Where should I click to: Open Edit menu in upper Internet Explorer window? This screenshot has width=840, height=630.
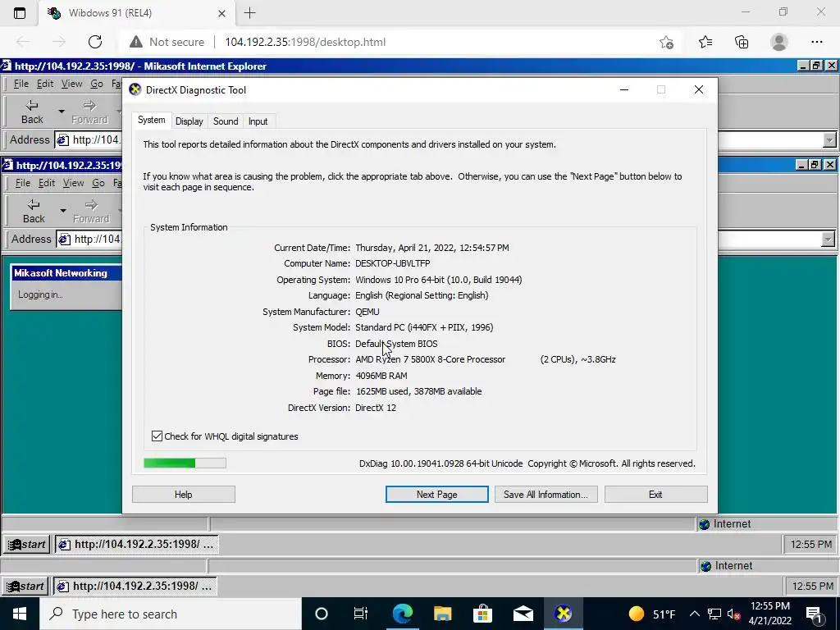pyautogui.click(x=45, y=84)
